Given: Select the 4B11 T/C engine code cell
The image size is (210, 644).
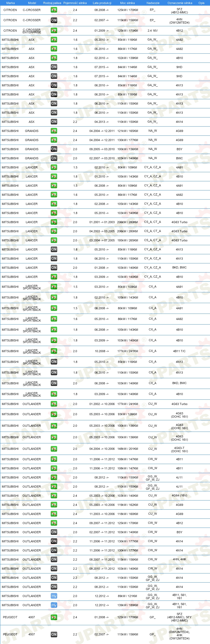Looking at the screenshot, I should [x=179, y=351].
